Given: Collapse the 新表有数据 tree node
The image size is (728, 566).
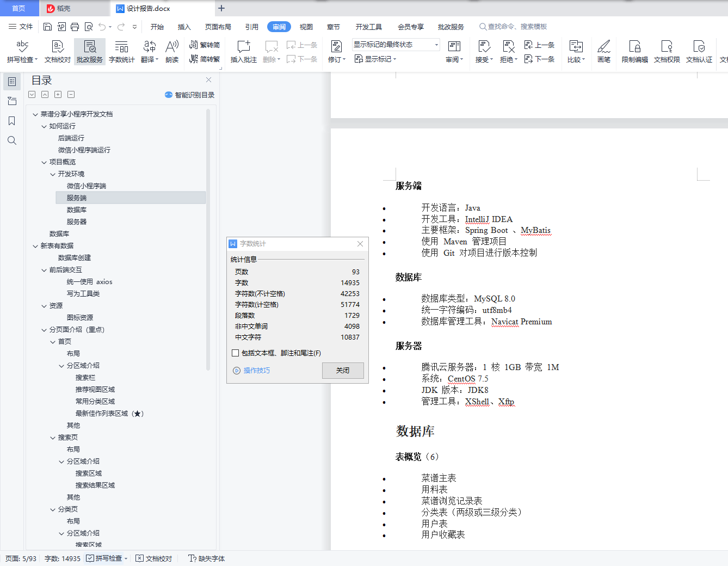Looking at the screenshot, I should [x=35, y=246].
